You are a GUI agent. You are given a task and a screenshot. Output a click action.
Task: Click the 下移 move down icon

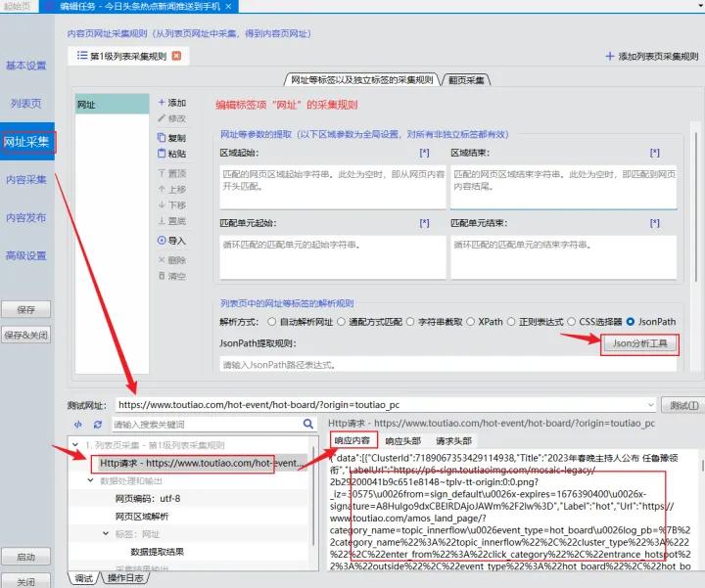[162, 204]
